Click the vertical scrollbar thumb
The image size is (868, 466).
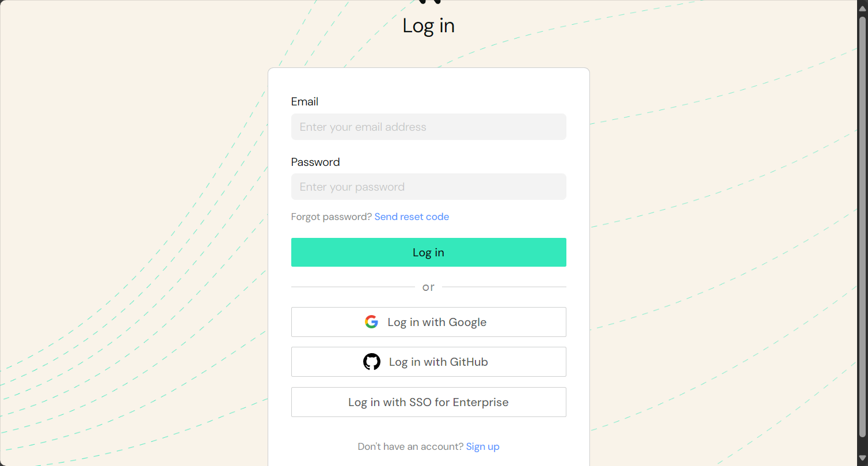(862, 226)
